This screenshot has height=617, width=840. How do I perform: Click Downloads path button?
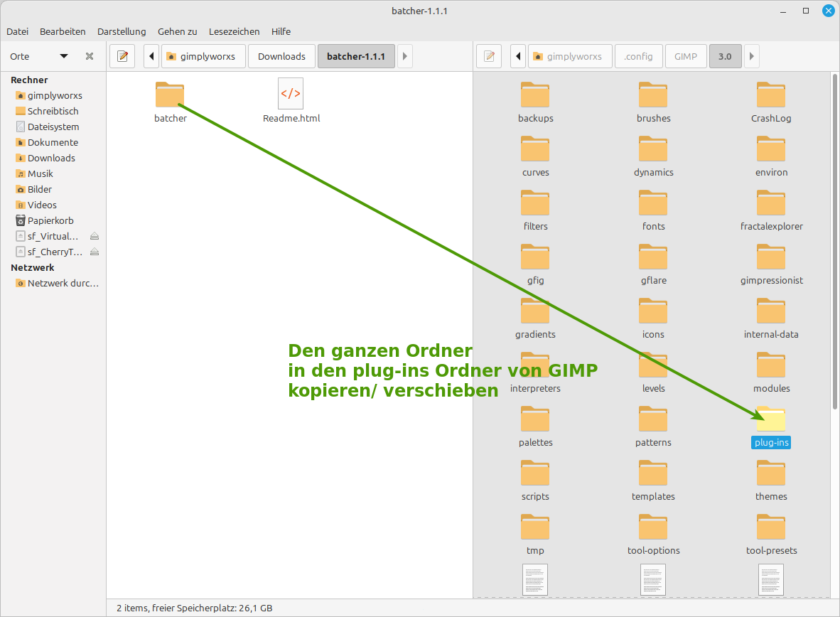click(282, 56)
